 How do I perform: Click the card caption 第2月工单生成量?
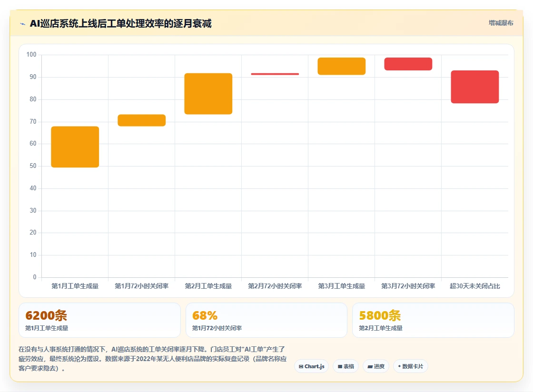tap(381, 328)
